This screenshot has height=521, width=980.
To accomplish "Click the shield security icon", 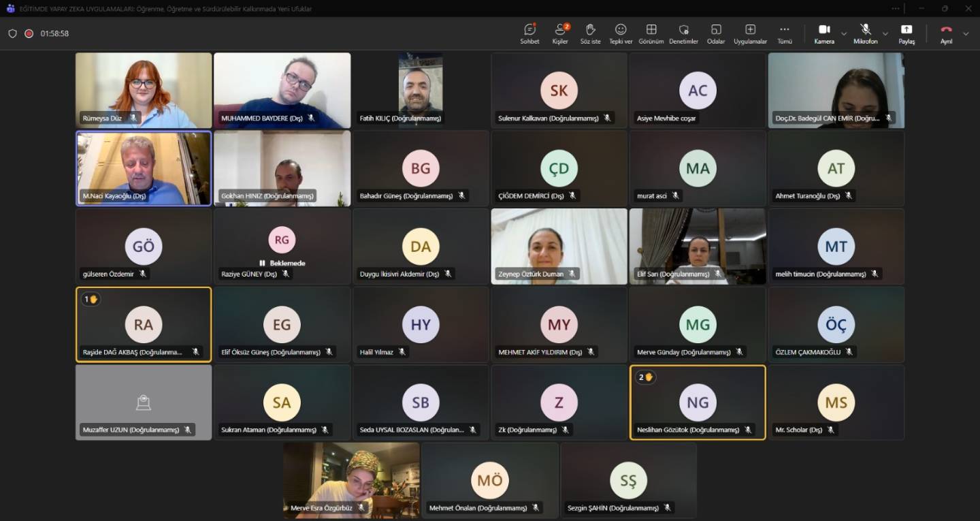I will pyautogui.click(x=12, y=33).
